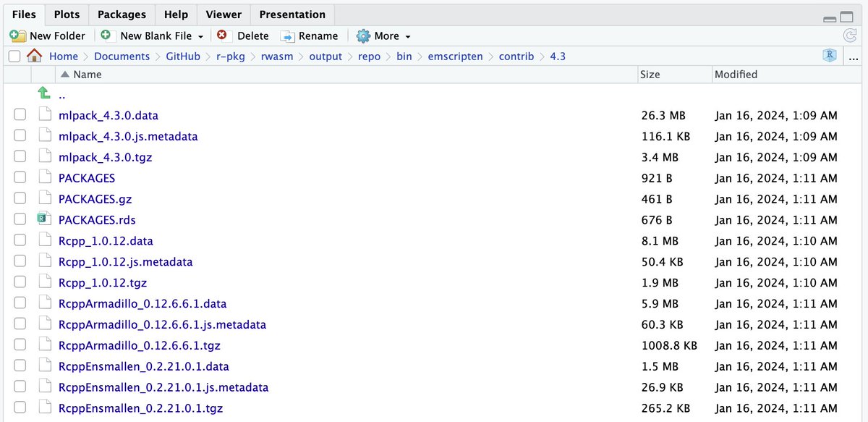The image size is (868, 422).
Task: Switch to the Plots tab
Action: click(x=67, y=14)
